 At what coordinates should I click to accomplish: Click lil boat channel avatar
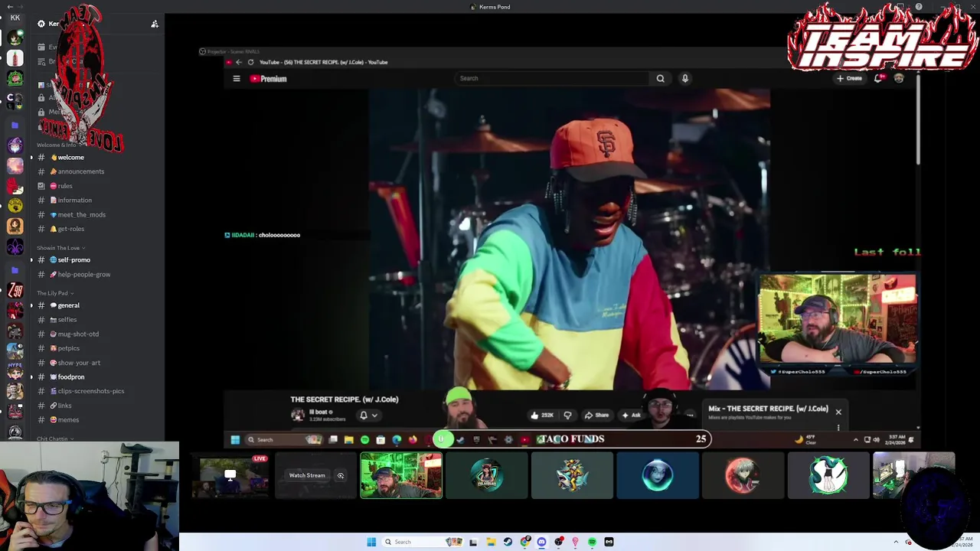(298, 415)
